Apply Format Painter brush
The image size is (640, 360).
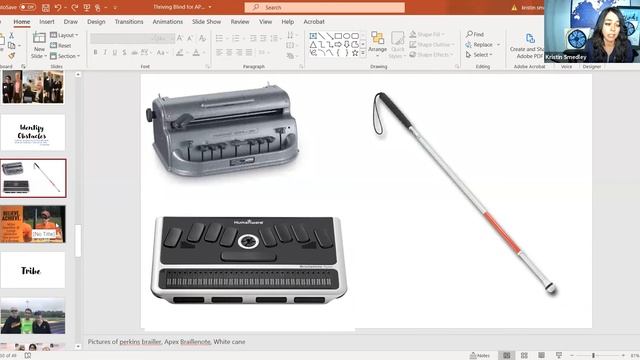(11, 55)
